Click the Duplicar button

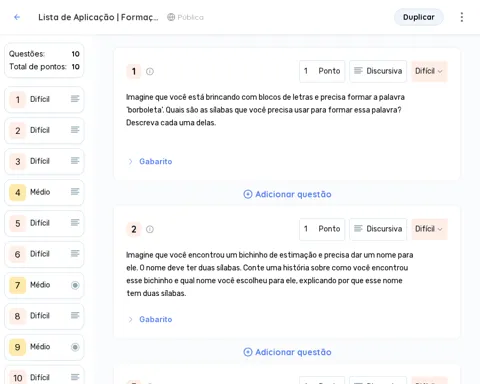(x=419, y=17)
